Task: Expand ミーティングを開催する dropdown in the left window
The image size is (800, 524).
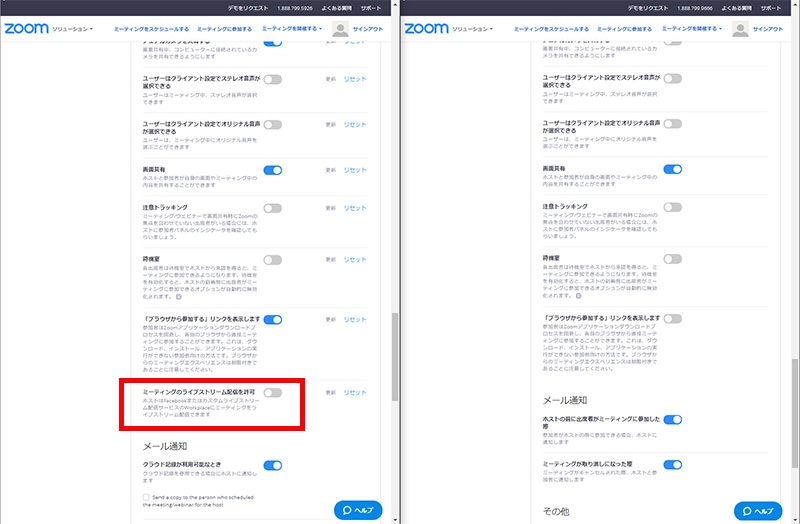Action: pos(296,29)
